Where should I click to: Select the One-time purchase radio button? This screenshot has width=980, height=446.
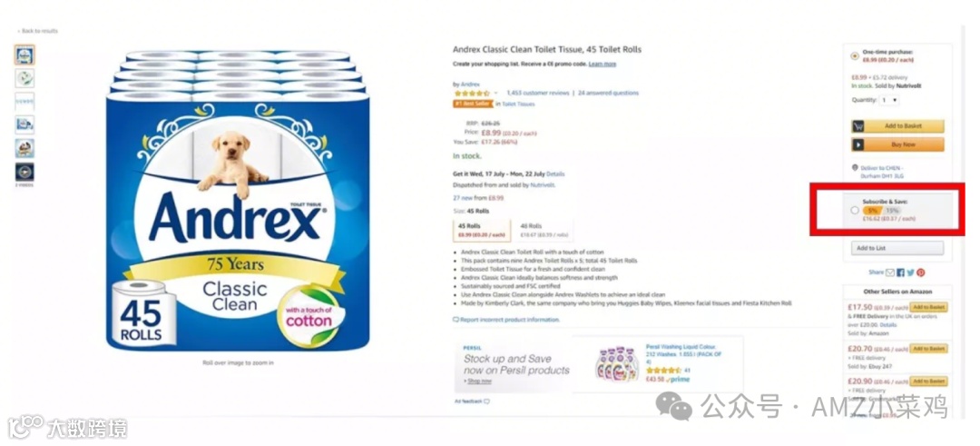[x=855, y=55]
